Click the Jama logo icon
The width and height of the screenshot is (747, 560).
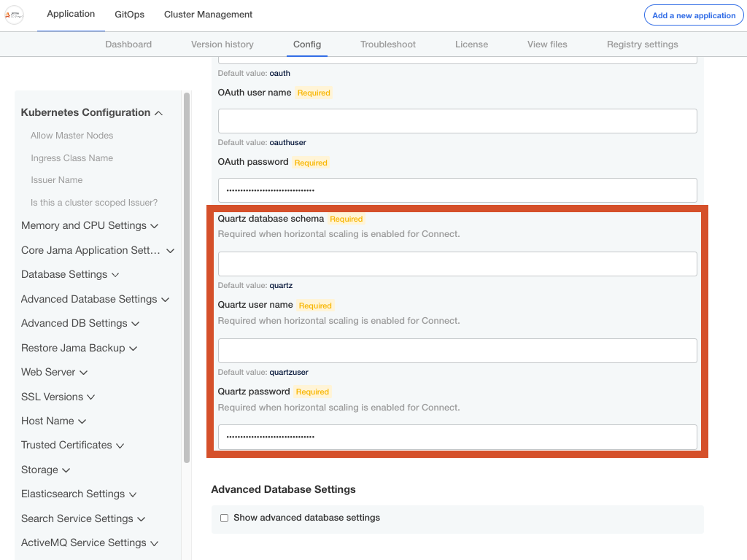(x=15, y=15)
